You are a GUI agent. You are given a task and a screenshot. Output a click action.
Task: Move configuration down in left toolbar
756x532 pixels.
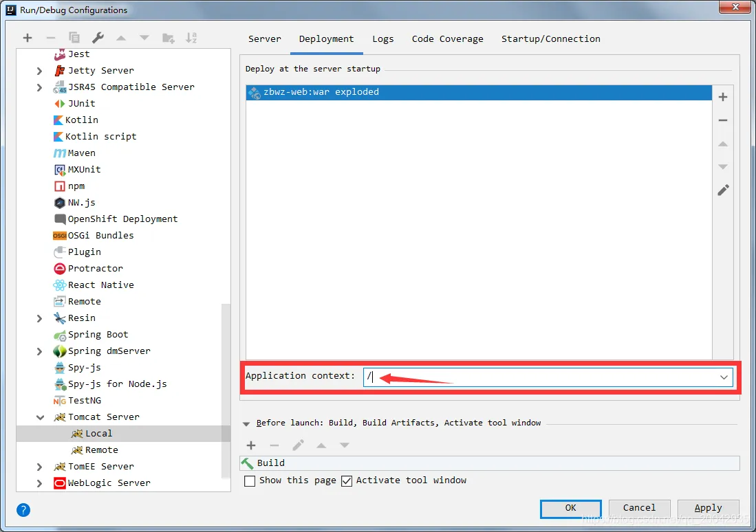144,38
